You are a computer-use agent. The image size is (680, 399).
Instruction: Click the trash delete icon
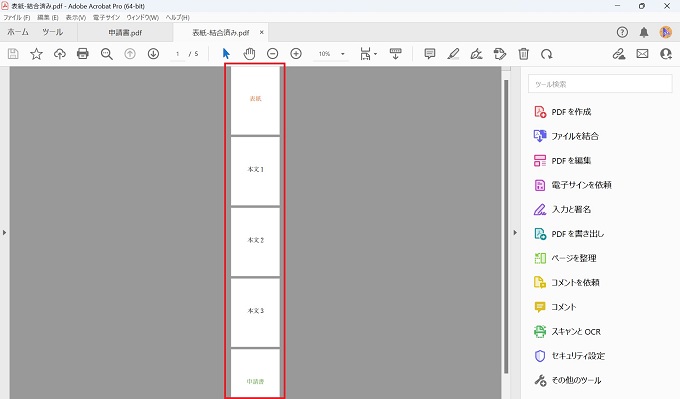click(523, 54)
